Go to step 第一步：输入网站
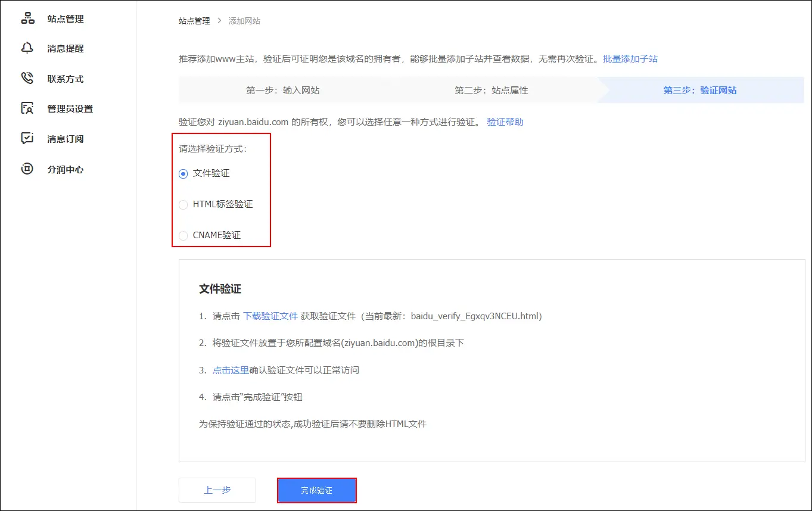The image size is (812, 511). click(x=282, y=91)
